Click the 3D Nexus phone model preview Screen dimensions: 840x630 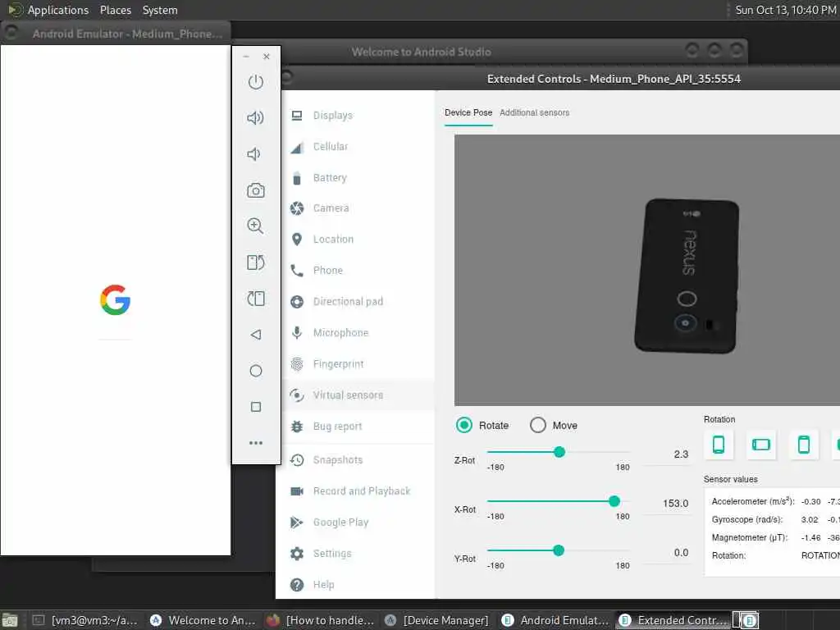pos(687,276)
